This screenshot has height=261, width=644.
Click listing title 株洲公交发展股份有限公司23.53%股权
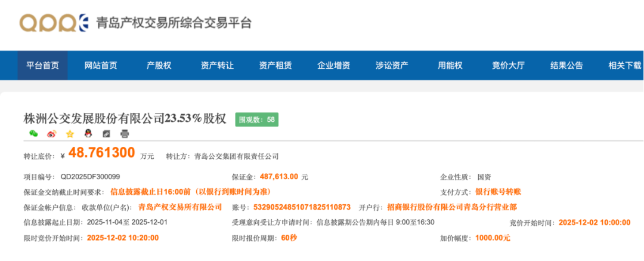tap(125, 119)
